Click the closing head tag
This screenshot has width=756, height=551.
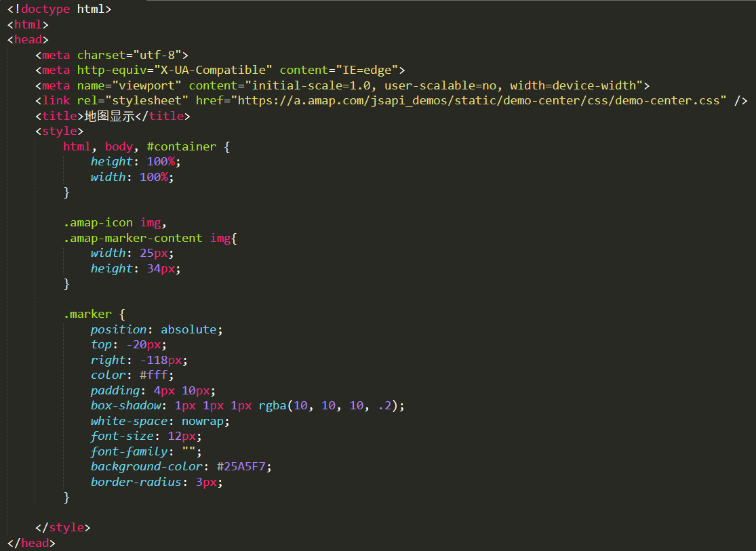coord(31,543)
